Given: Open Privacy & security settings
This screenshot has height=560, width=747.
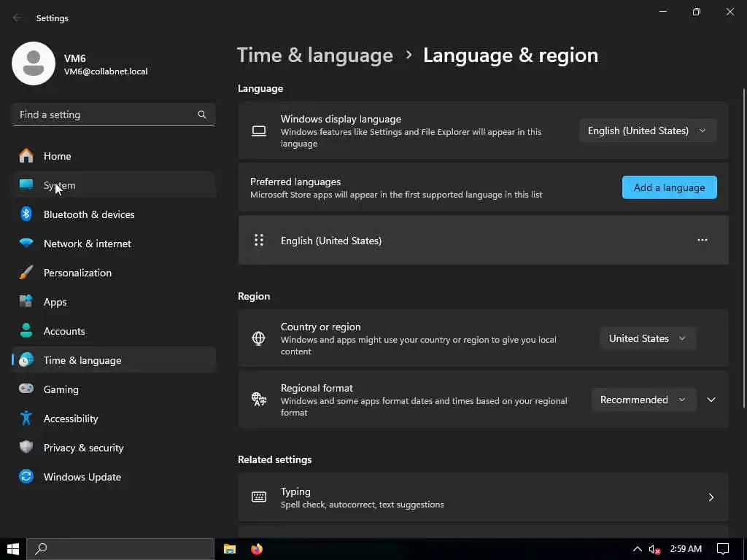Looking at the screenshot, I should [114, 448].
